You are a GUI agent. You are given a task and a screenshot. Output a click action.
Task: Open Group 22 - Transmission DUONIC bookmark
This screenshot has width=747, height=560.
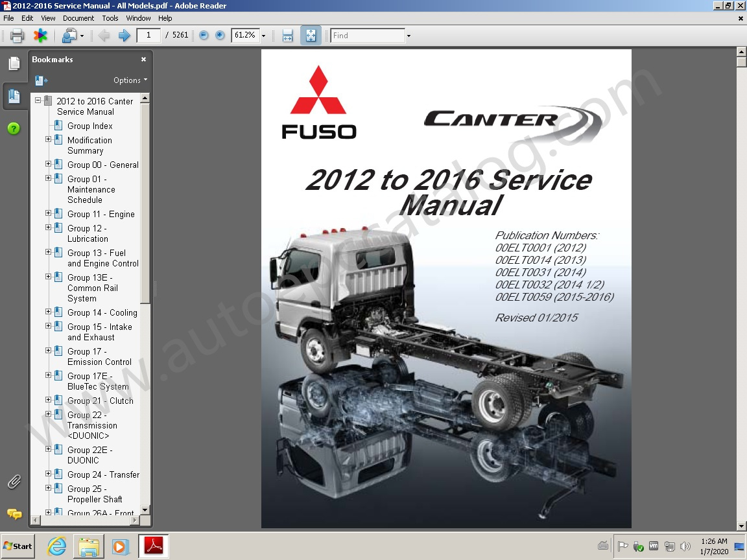[x=92, y=425]
